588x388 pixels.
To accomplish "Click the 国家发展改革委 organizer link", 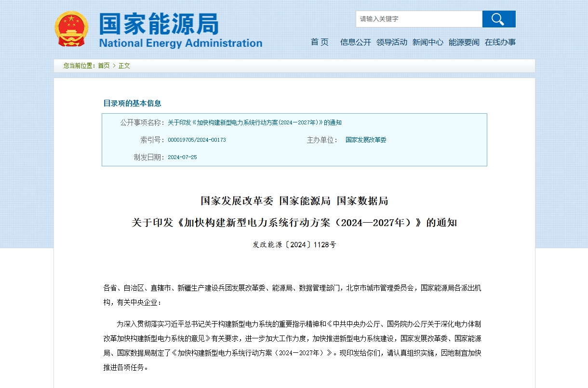I will (x=366, y=140).
